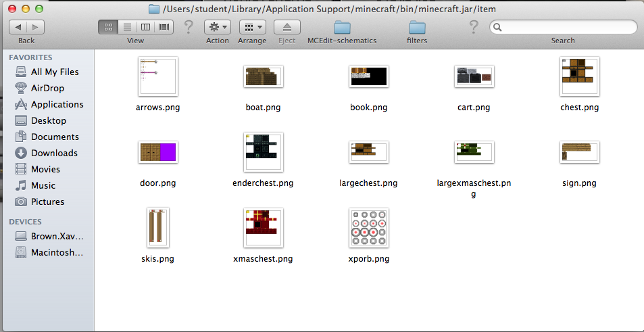Click the Eject toolbar button
This screenshot has width=644, height=332.
(287, 28)
